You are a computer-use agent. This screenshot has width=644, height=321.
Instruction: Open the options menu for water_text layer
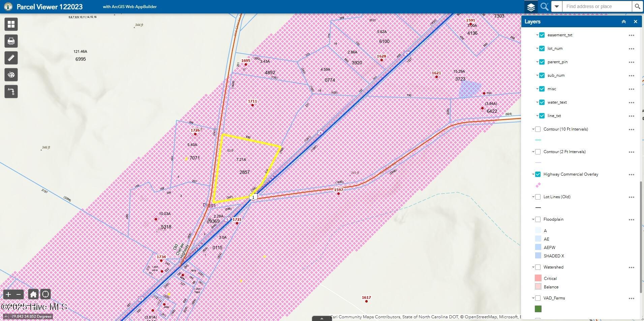[631, 102]
